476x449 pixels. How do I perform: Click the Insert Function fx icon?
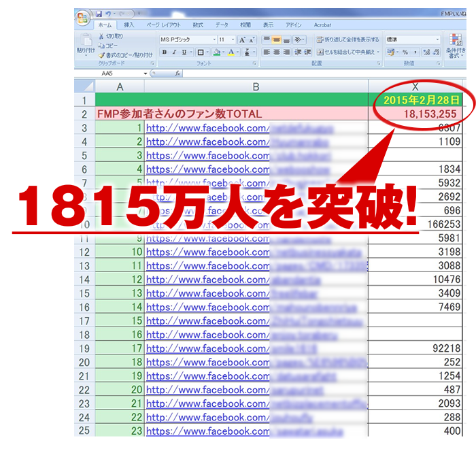(177, 73)
